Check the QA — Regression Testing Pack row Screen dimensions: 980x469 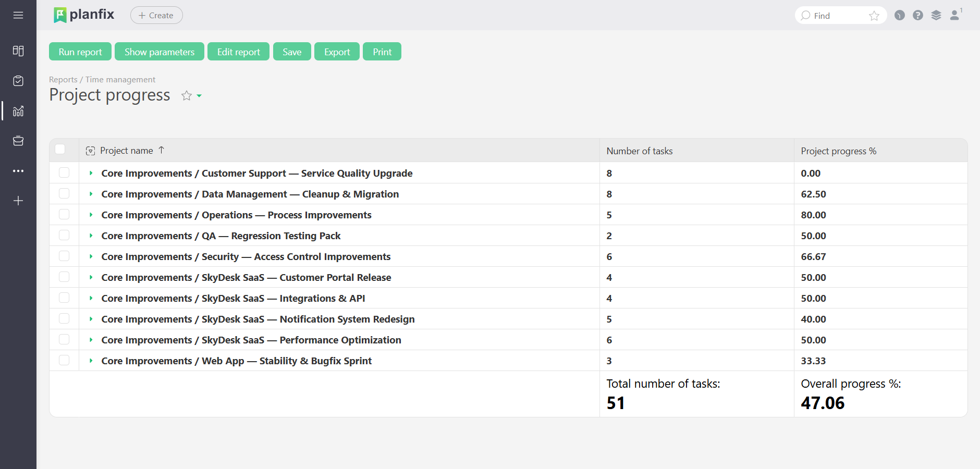(64, 235)
